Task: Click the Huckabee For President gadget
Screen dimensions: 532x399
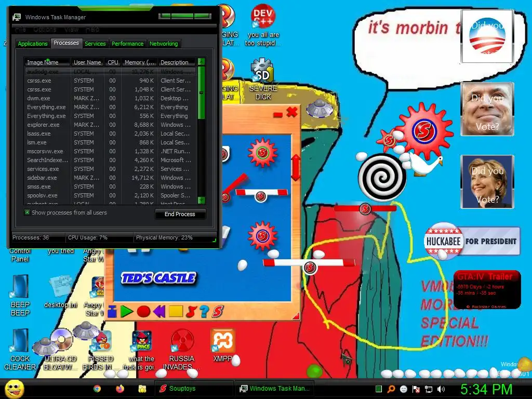Action: tap(472, 241)
